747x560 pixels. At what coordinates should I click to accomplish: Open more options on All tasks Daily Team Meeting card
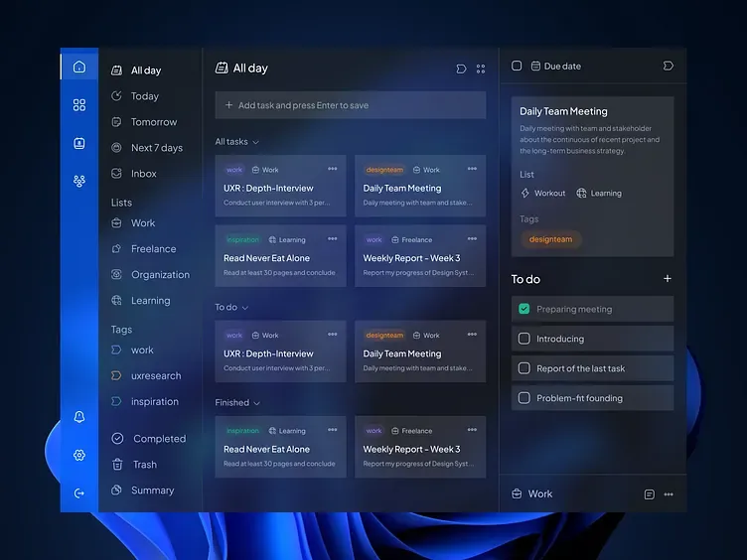472,169
